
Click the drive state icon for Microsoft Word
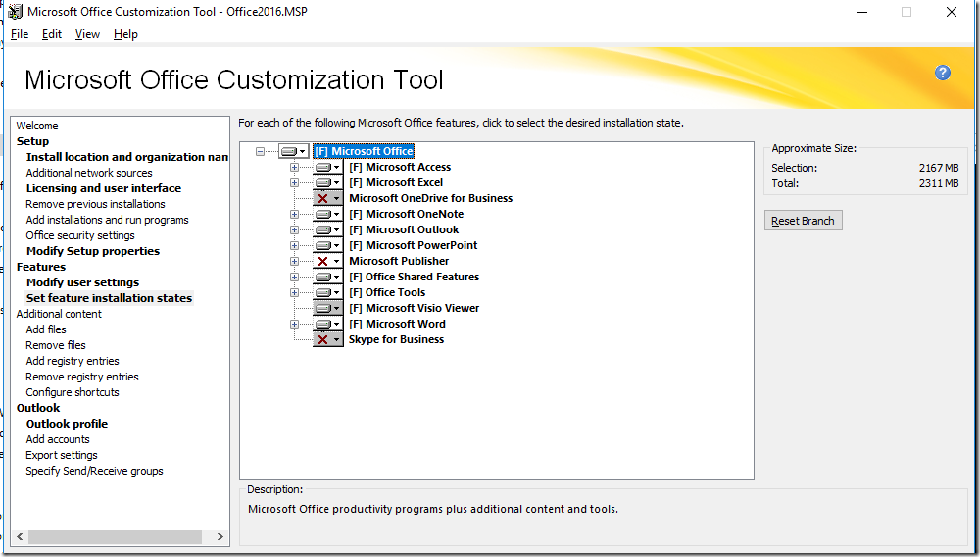tap(322, 324)
